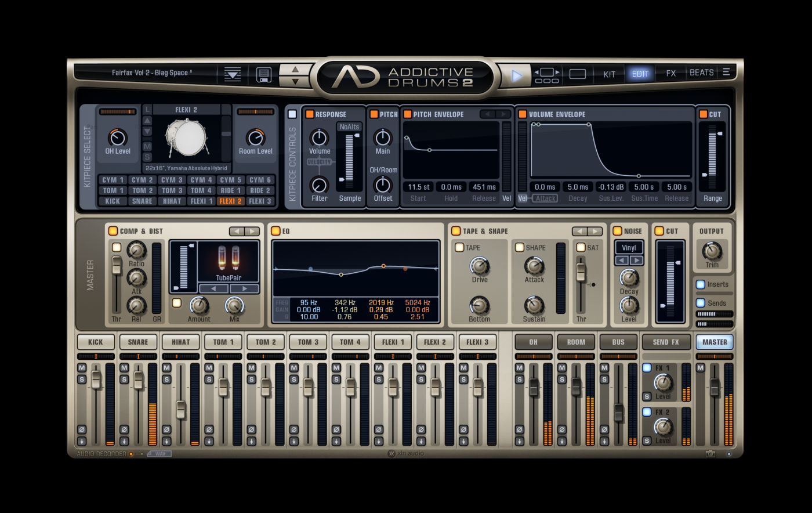812x513 pixels.
Task: Click the KICK mixer channel label
Action: coord(96,342)
